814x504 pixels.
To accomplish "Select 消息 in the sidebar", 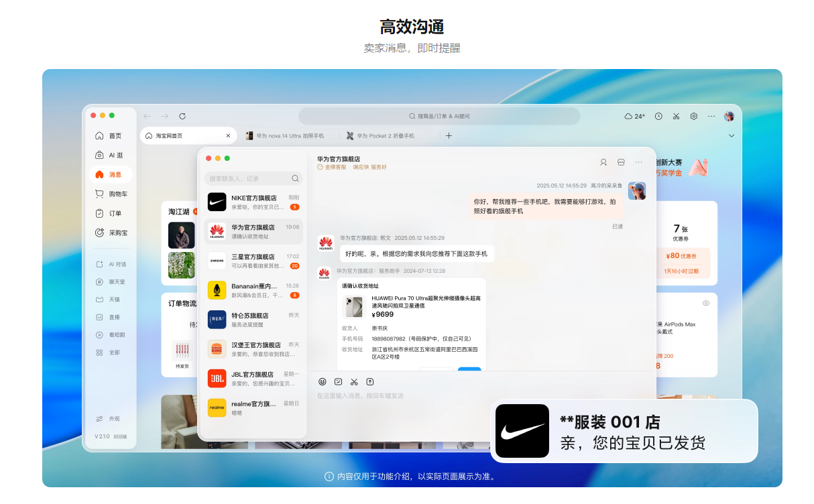I will click(x=110, y=174).
